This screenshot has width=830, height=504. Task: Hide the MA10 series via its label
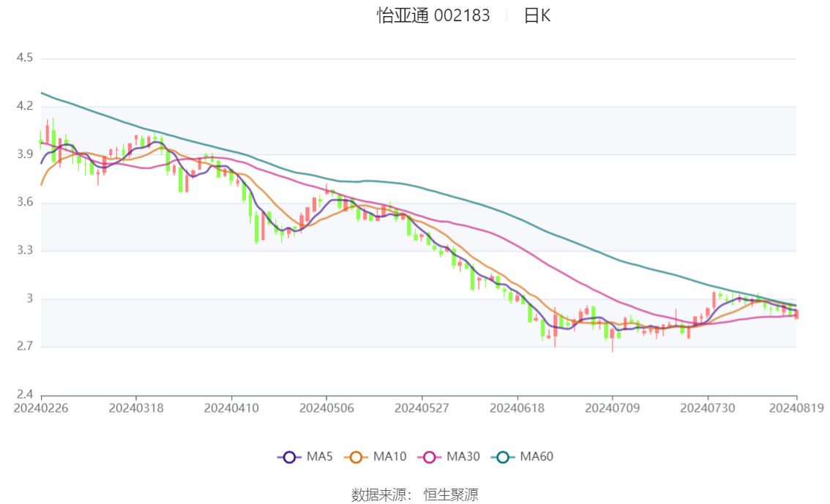coord(389,456)
